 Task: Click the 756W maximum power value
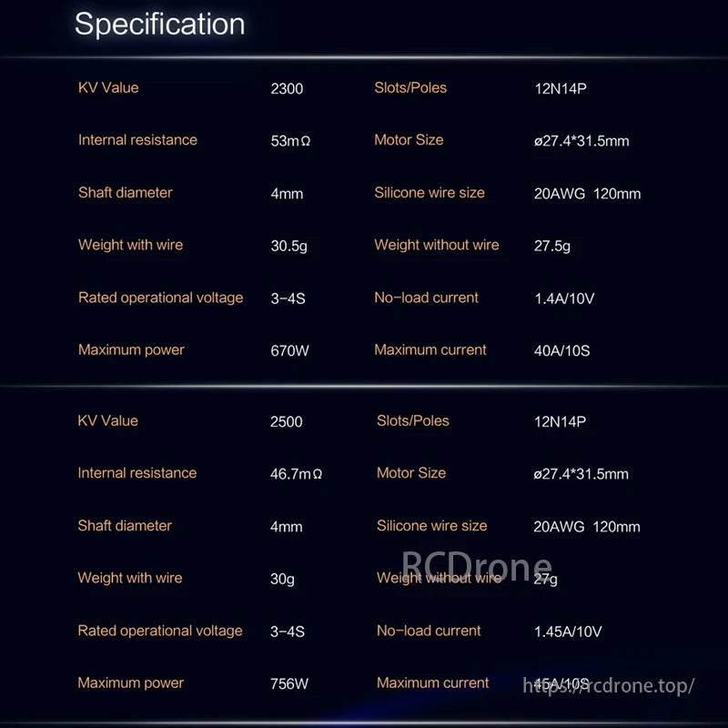[x=289, y=684]
